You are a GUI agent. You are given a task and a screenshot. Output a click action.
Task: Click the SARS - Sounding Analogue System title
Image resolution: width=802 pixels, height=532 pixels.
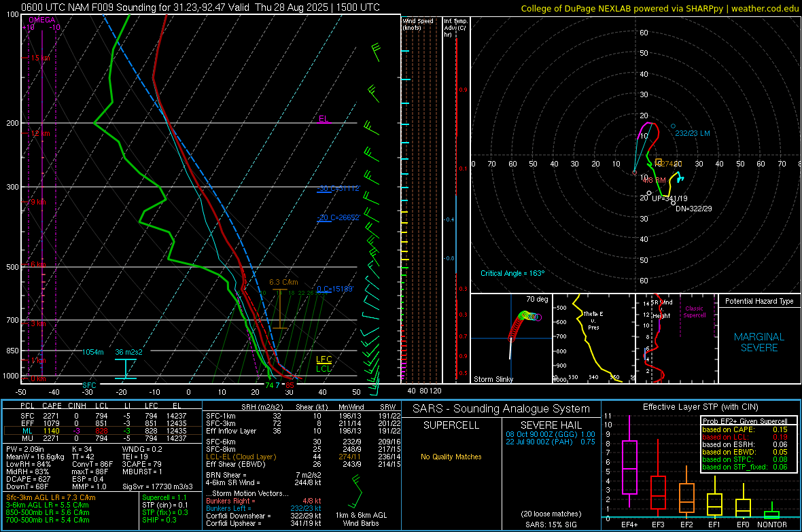[x=502, y=409]
